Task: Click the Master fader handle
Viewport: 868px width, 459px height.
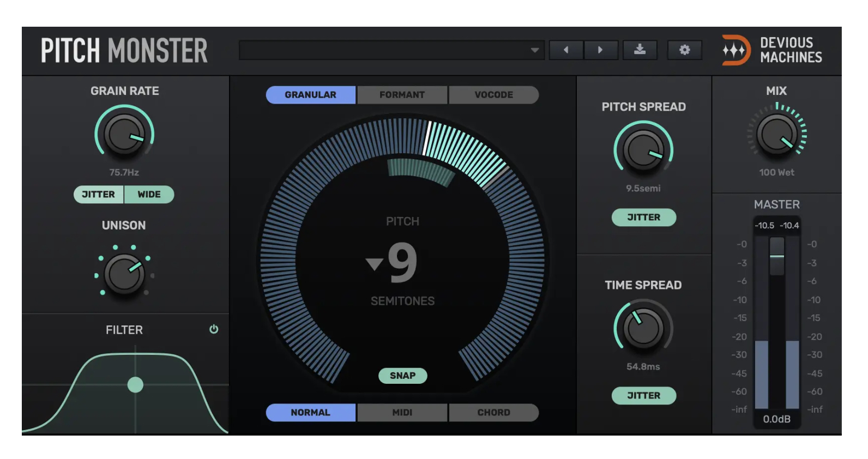Action: (777, 256)
